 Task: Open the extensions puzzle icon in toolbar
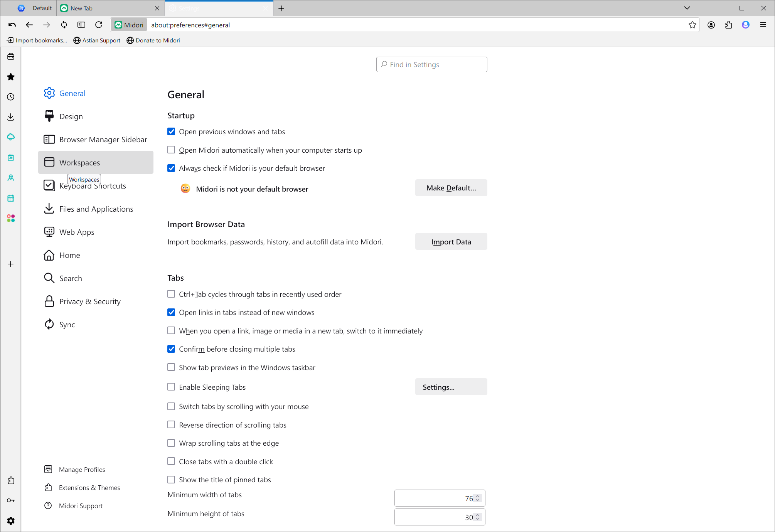click(x=728, y=25)
